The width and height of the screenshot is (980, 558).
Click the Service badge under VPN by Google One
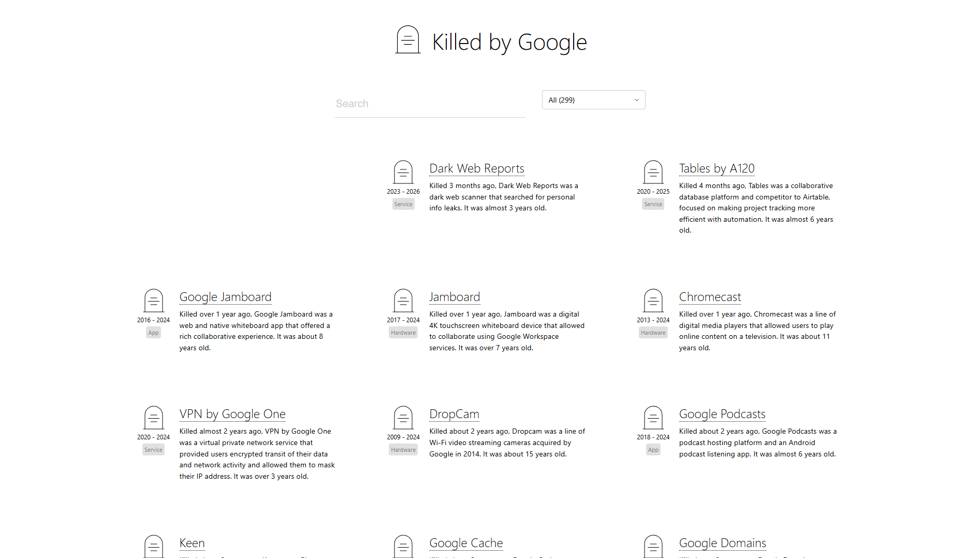(x=153, y=450)
